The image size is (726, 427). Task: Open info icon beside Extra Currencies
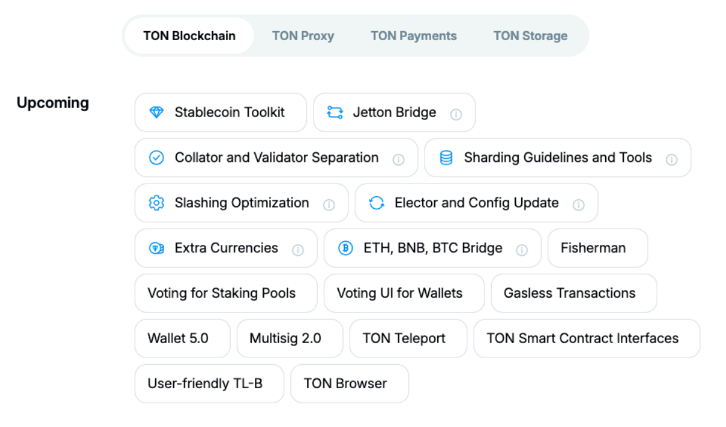(298, 250)
